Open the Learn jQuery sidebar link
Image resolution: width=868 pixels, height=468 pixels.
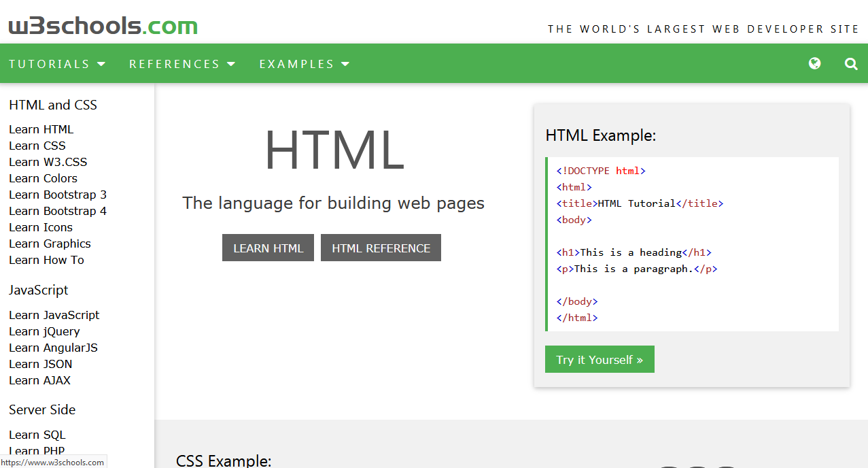[44, 331]
